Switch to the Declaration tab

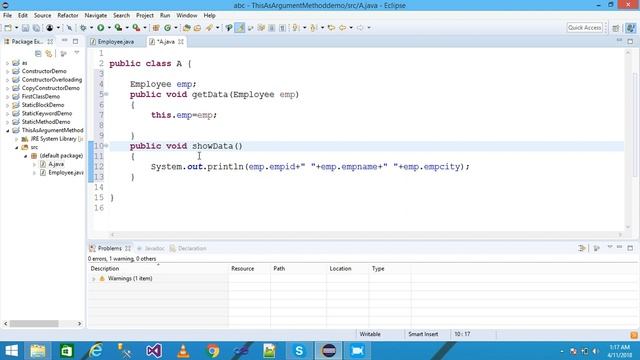[x=188, y=248]
